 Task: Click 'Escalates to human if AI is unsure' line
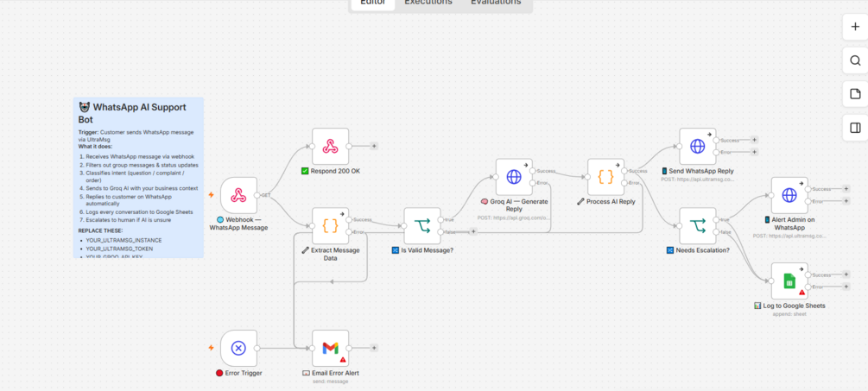pyautogui.click(x=129, y=219)
